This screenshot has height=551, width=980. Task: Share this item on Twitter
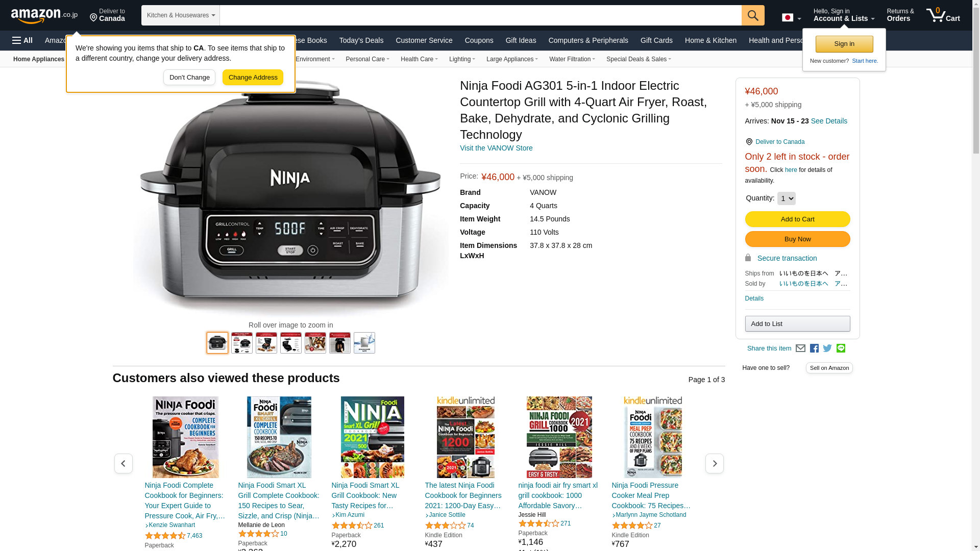tap(827, 348)
